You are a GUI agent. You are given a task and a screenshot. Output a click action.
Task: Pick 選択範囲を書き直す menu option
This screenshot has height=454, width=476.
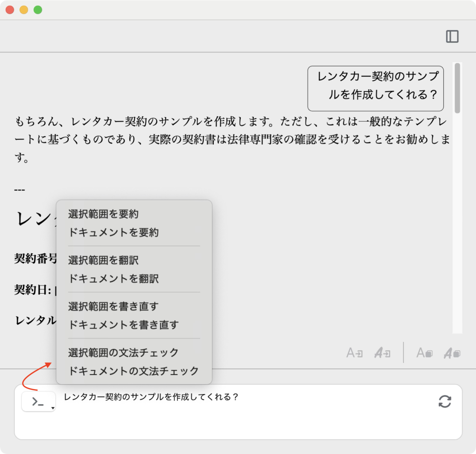tap(113, 307)
